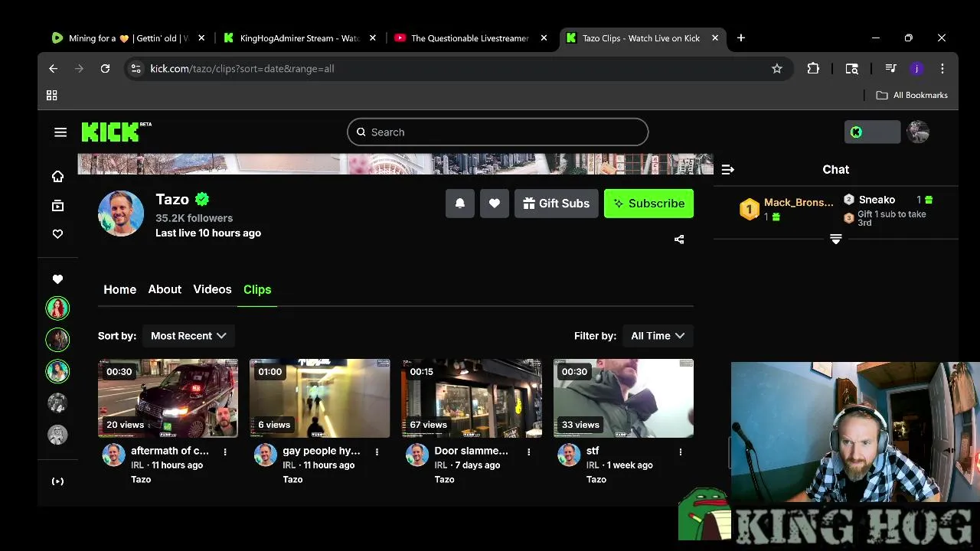Click the Kick logo
Screen dimensions: 980x551
pyautogui.click(x=116, y=132)
